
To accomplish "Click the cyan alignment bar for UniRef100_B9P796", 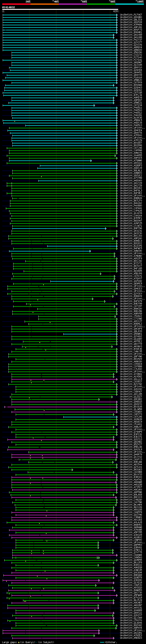I will pos(59,228).
